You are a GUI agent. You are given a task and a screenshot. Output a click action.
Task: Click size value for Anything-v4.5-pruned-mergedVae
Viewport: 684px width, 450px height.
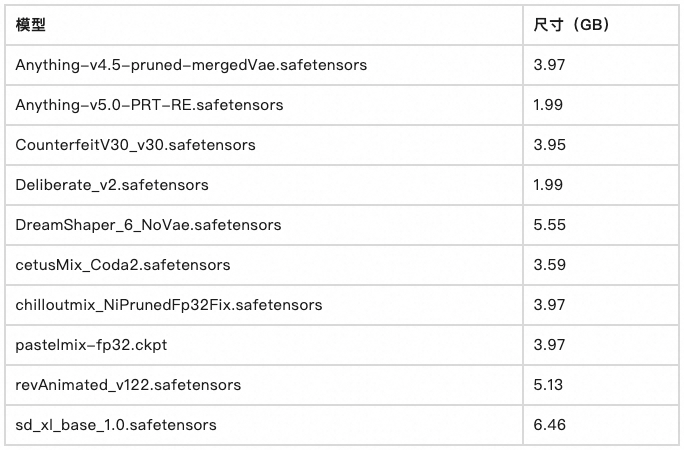[550, 65]
